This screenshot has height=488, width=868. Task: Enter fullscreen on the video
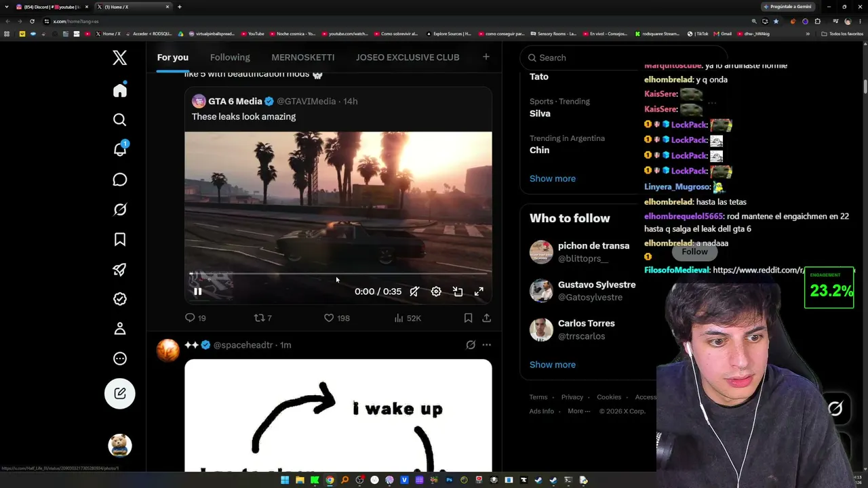pyautogui.click(x=479, y=291)
